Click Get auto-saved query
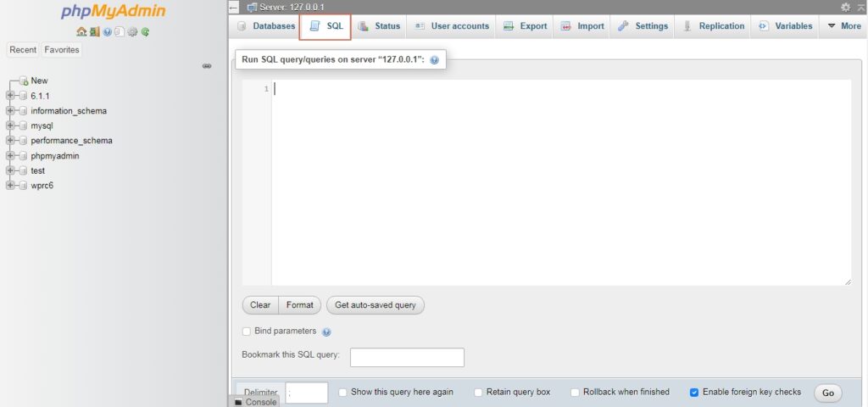This screenshot has width=868, height=407. (x=376, y=305)
